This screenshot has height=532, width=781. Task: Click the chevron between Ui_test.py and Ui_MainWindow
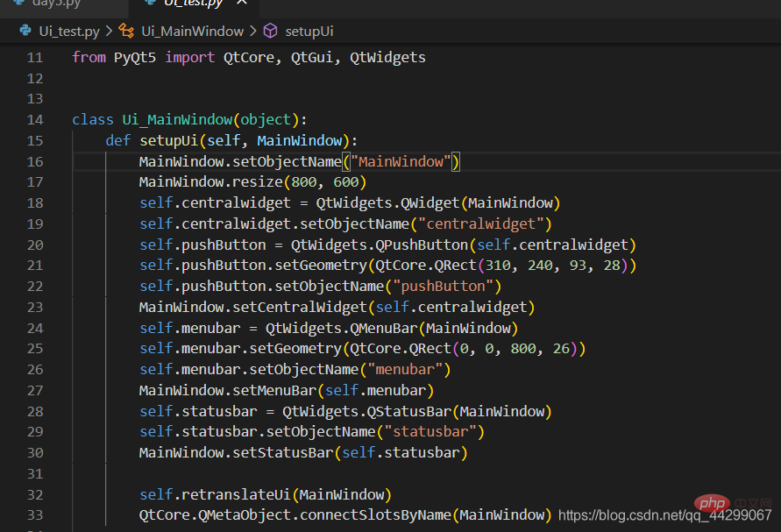click(x=109, y=32)
